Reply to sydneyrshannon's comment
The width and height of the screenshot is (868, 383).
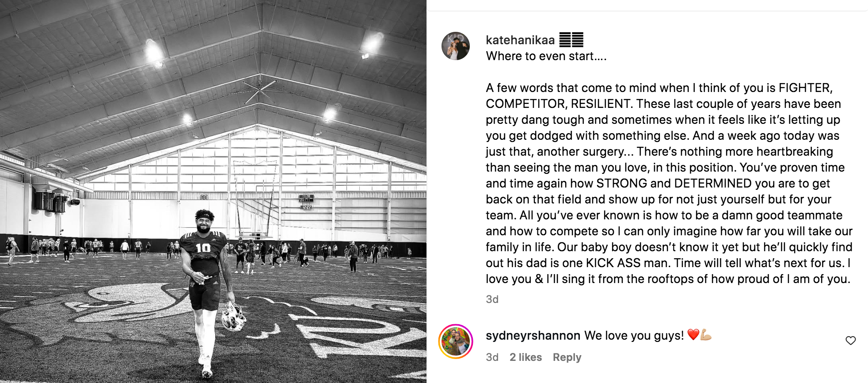click(x=567, y=357)
